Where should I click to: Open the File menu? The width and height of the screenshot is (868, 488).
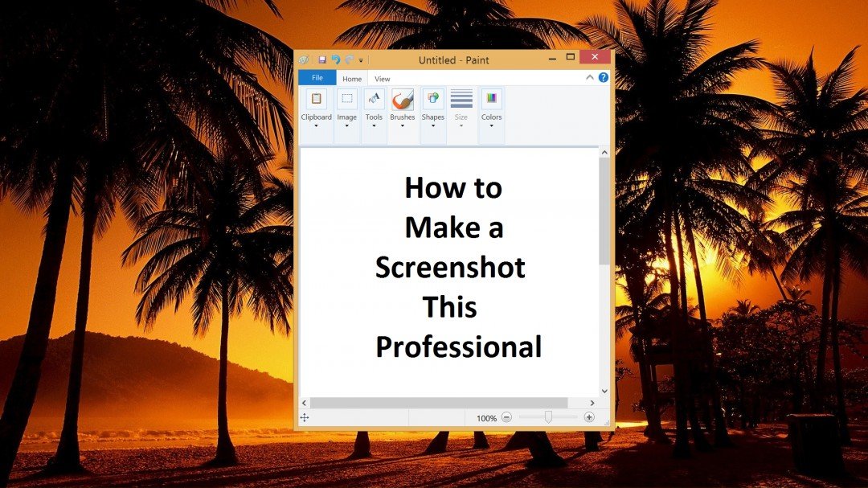point(317,77)
